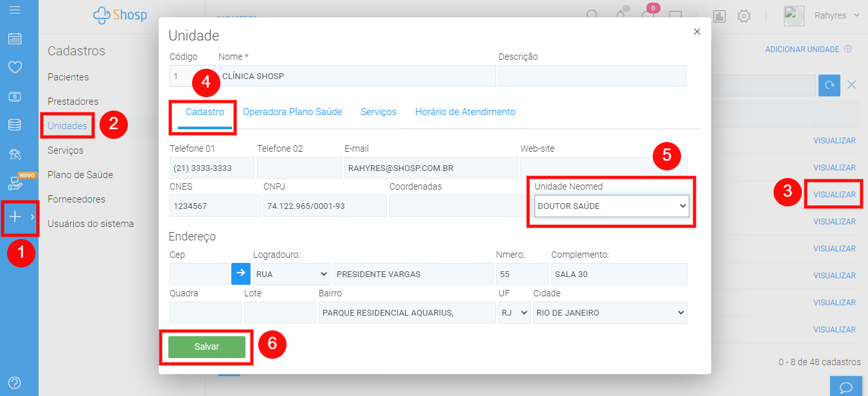
Task: Clear the search with the blue X icon
Action: (852, 85)
